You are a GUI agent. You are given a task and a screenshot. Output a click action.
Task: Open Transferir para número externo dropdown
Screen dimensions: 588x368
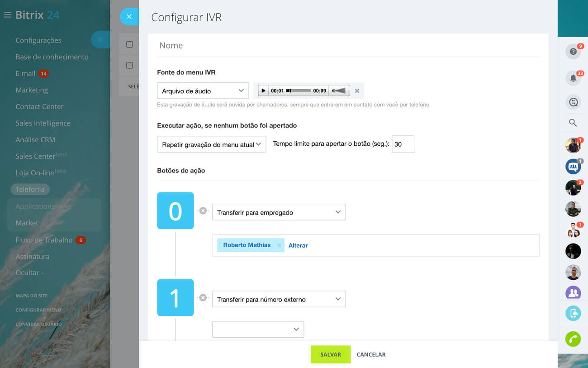(x=279, y=299)
